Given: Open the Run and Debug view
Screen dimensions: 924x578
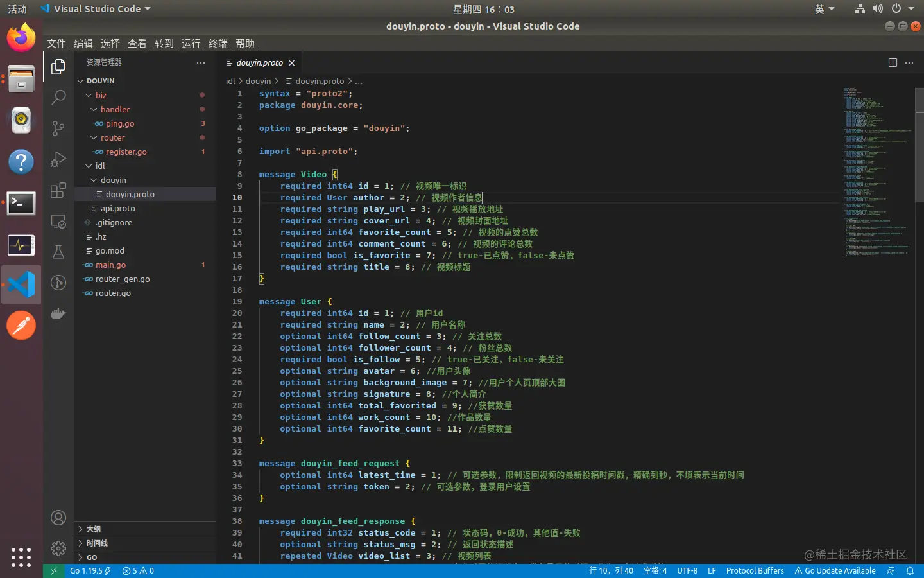Looking at the screenshot, I should (58, 159).
